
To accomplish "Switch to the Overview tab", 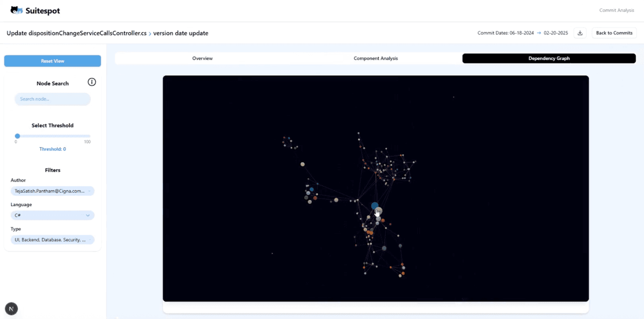I will [x=202, y=59].
